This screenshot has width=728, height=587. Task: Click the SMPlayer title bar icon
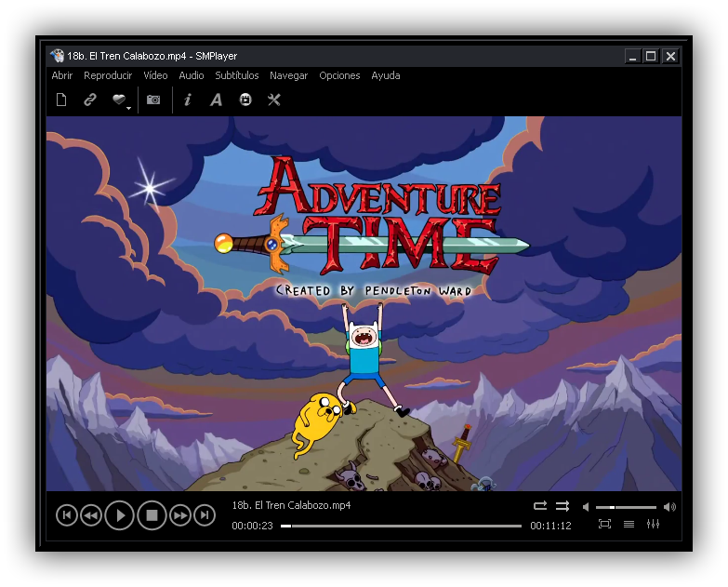[x=57, y=56]
